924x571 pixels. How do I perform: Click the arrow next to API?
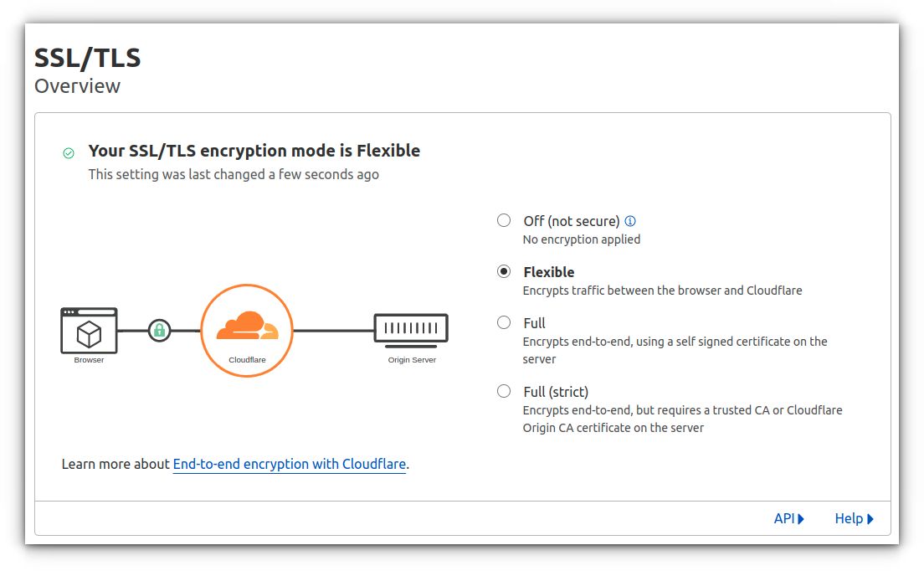(x=801, y=519)
